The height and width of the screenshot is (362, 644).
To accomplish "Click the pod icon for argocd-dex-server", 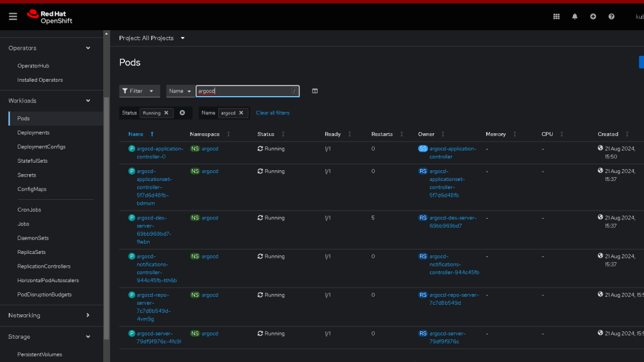I will pos(131,218).
